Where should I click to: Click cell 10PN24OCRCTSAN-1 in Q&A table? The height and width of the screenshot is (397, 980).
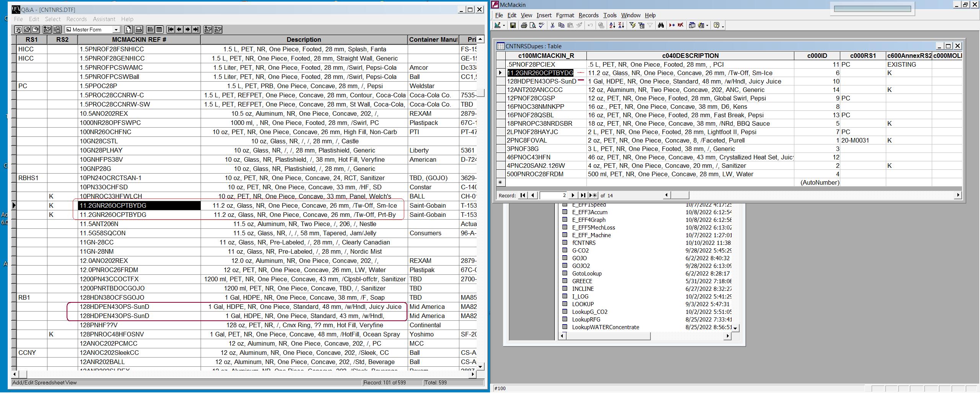coord(139,178)
